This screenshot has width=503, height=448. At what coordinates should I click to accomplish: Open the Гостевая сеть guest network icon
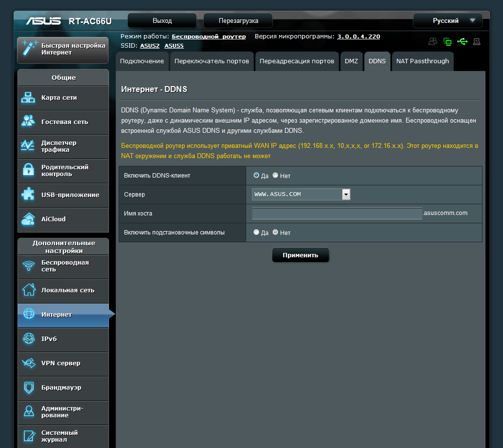tap(28, 122)
